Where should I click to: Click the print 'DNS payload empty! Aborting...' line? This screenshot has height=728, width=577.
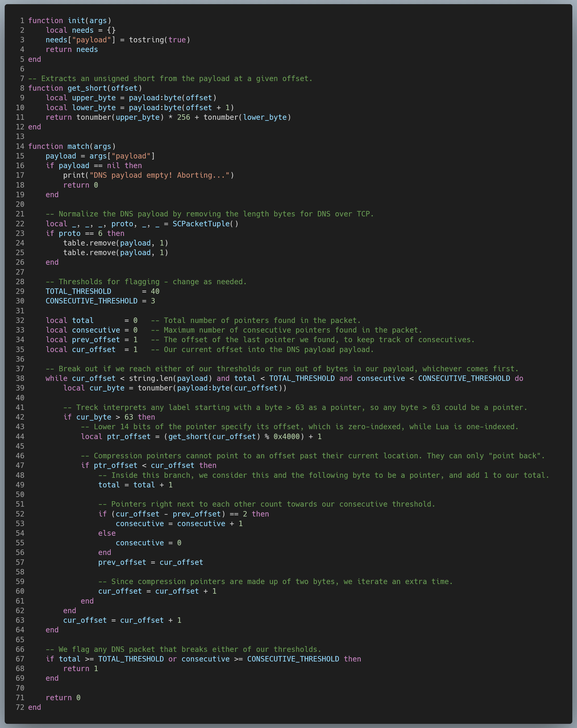coord(149,175)
